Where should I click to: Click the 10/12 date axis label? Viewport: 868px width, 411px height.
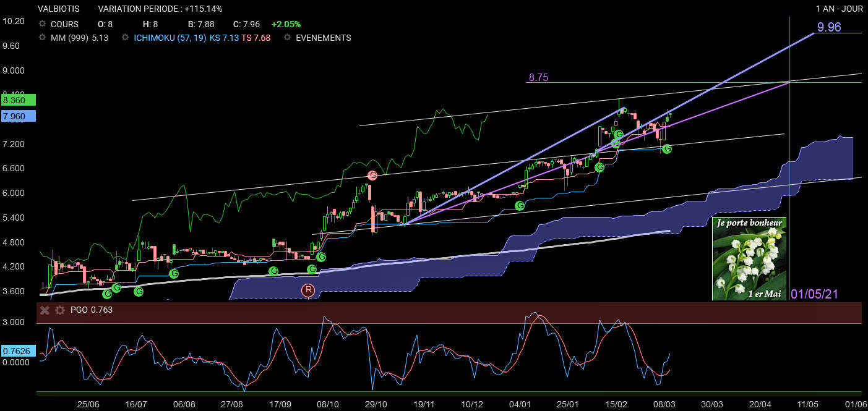coord(473,404)
